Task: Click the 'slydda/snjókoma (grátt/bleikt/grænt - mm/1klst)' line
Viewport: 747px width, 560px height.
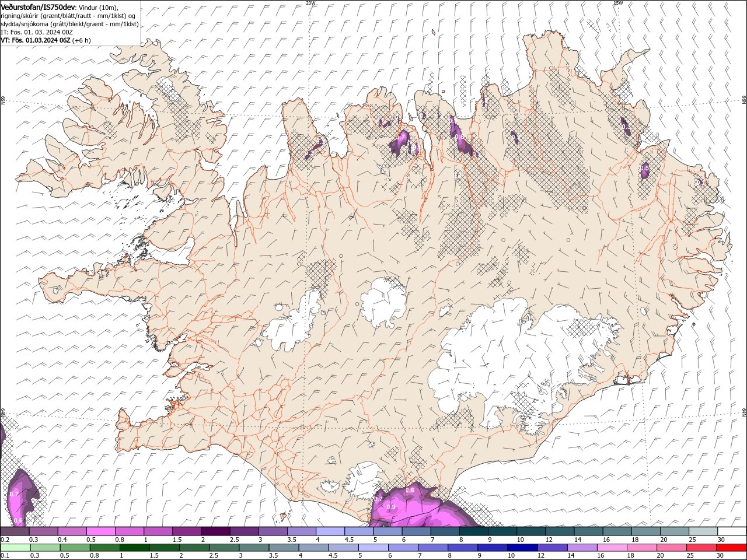Action: 69,24
